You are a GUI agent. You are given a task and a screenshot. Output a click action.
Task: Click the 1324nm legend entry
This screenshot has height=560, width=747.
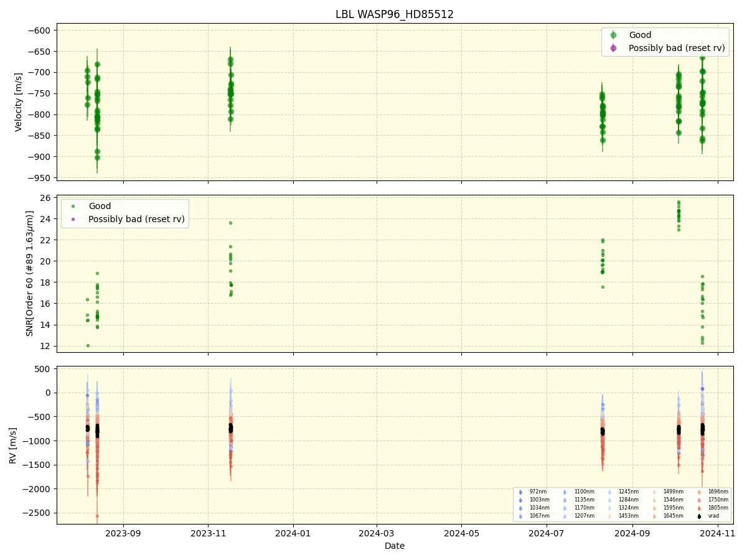point(628,508)
